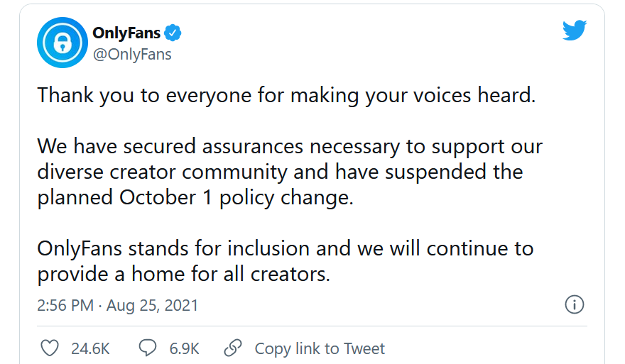
Task: Click the blue verified badge checkmark
Action: [173, 33]
